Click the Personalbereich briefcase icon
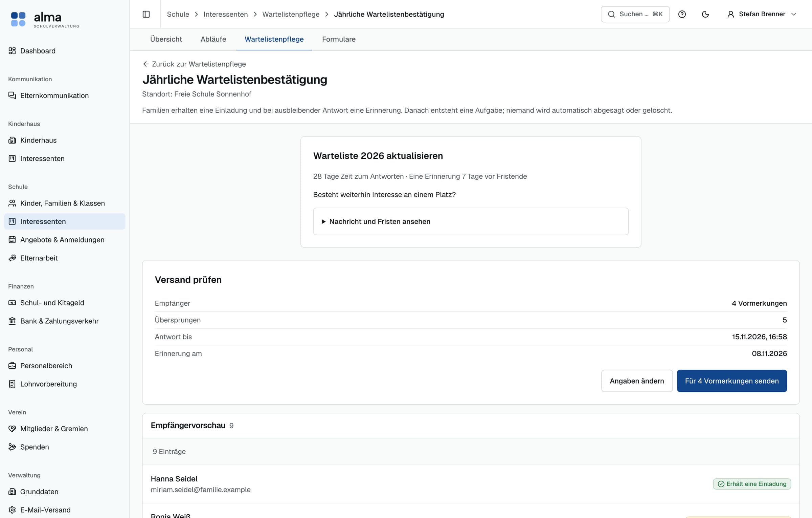This screenshot has width=812, height=518. tap(12, 366)
